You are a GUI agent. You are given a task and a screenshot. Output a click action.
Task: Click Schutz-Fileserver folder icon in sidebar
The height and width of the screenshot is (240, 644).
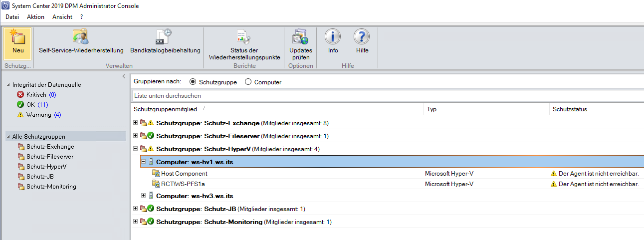(x=21, y=157)
